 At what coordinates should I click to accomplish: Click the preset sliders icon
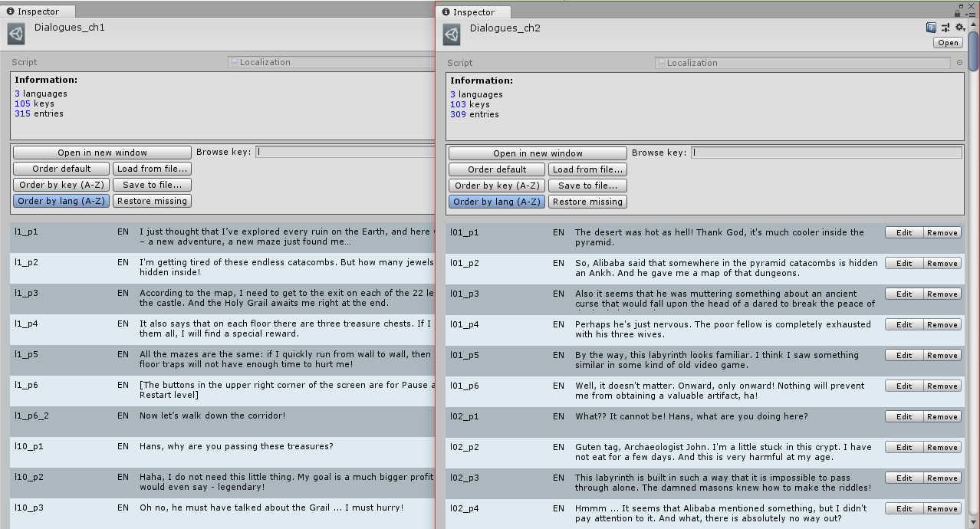tap(945, 28)
